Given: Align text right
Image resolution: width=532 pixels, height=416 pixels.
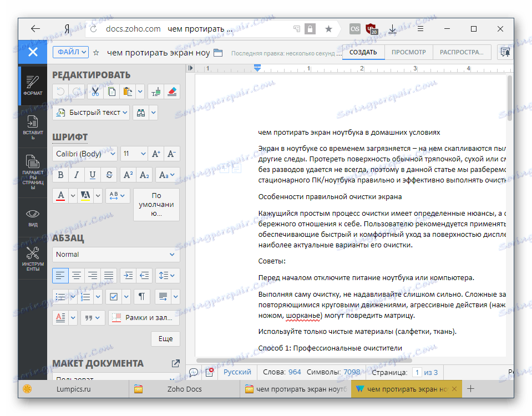Looking at the screenshot, I should point(93,276).
